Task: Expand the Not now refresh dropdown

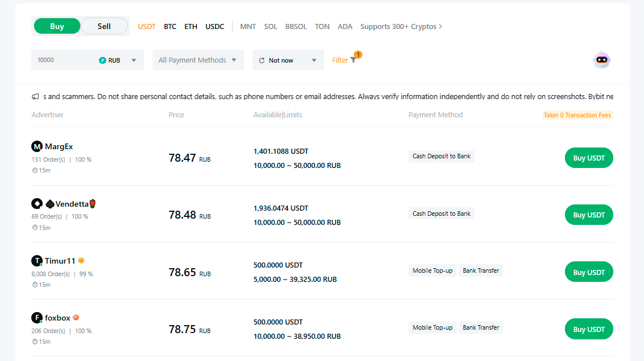Action: 313,59
